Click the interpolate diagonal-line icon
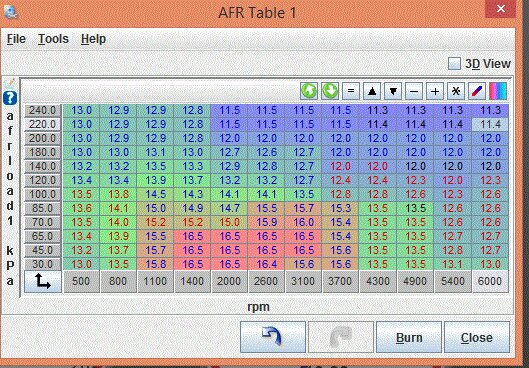529x368 pixels. tap(477, 91)
